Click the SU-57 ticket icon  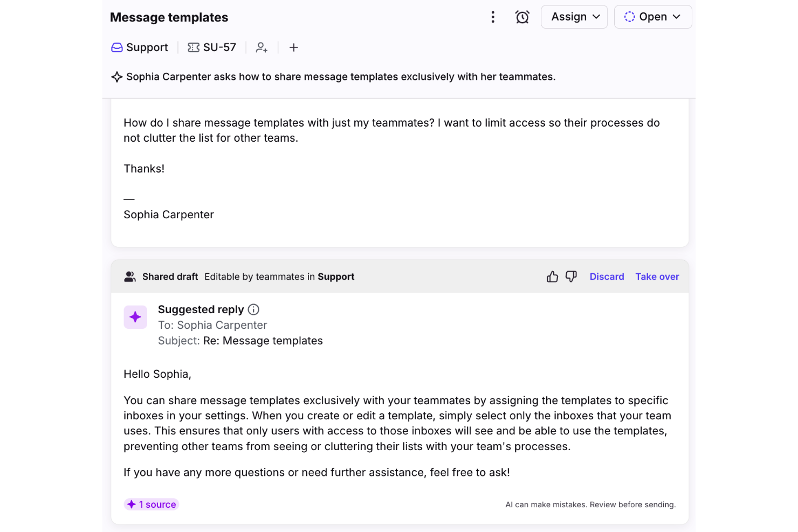point(193,47)
